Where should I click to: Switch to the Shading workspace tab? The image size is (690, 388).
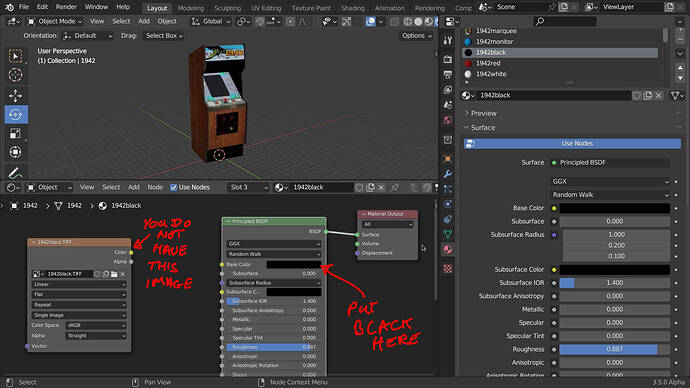pos(352,8)
